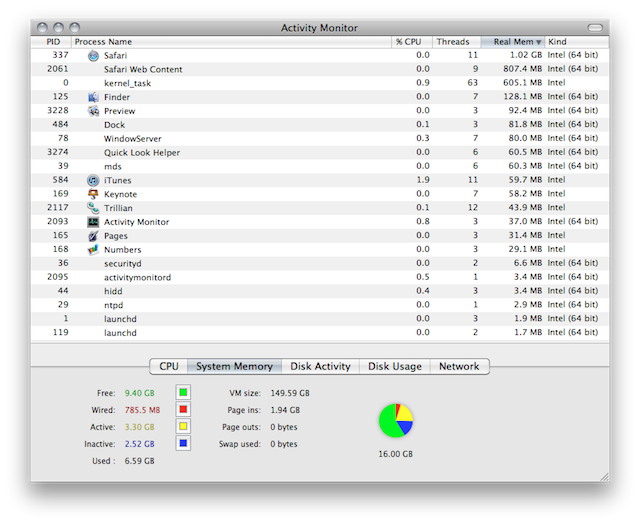
Task: Click the Safari compass icon
Action: click(x=93, y=56)
